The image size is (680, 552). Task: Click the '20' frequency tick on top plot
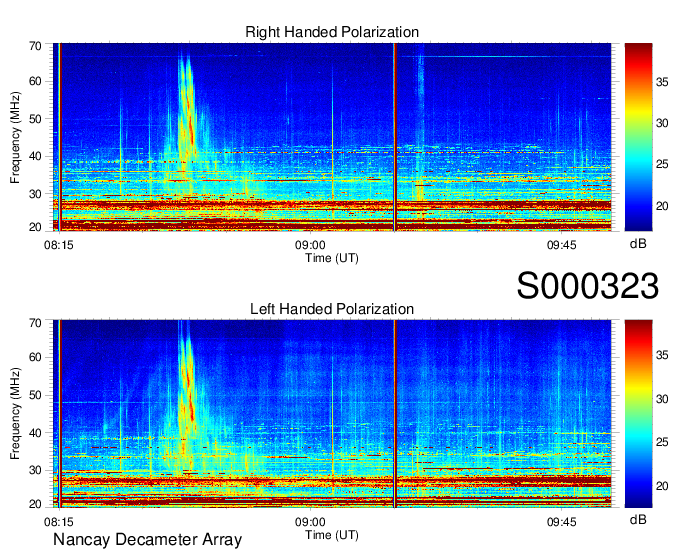35,227
